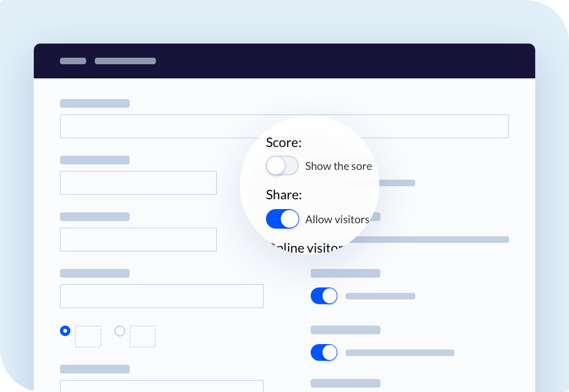
Task: Click the dashed box beside the selected radio
Action: point(88,336)
